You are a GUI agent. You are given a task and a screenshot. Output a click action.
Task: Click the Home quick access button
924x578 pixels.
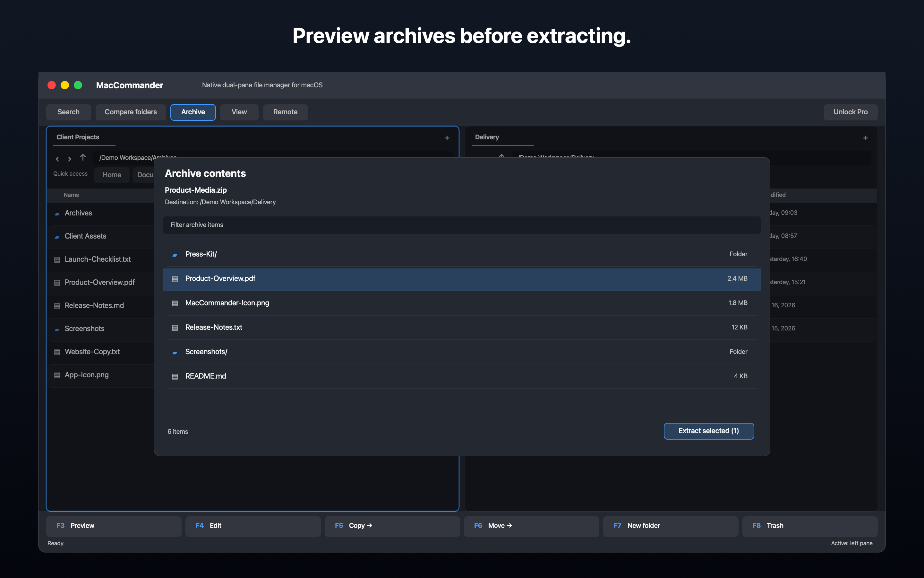pyautogui.click(x=112, y=175)
